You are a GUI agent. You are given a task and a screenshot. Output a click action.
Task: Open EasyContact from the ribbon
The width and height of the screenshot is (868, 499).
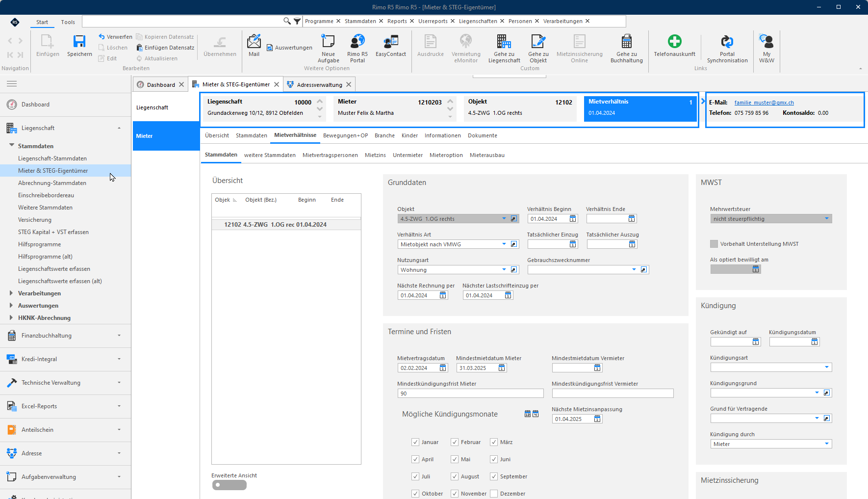click(x=391, y=41)
